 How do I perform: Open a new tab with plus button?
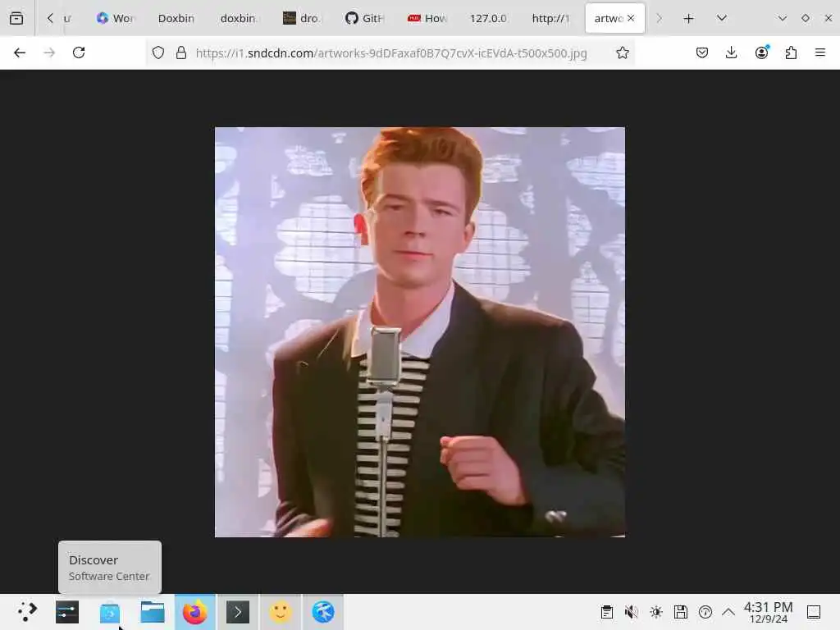tap(688, 18)
